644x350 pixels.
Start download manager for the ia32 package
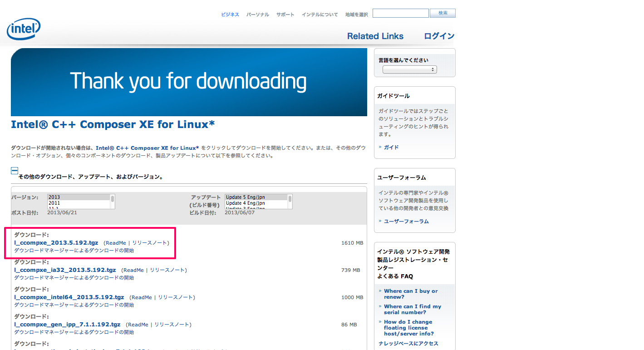pyautogui.click(x=74, y=278)
